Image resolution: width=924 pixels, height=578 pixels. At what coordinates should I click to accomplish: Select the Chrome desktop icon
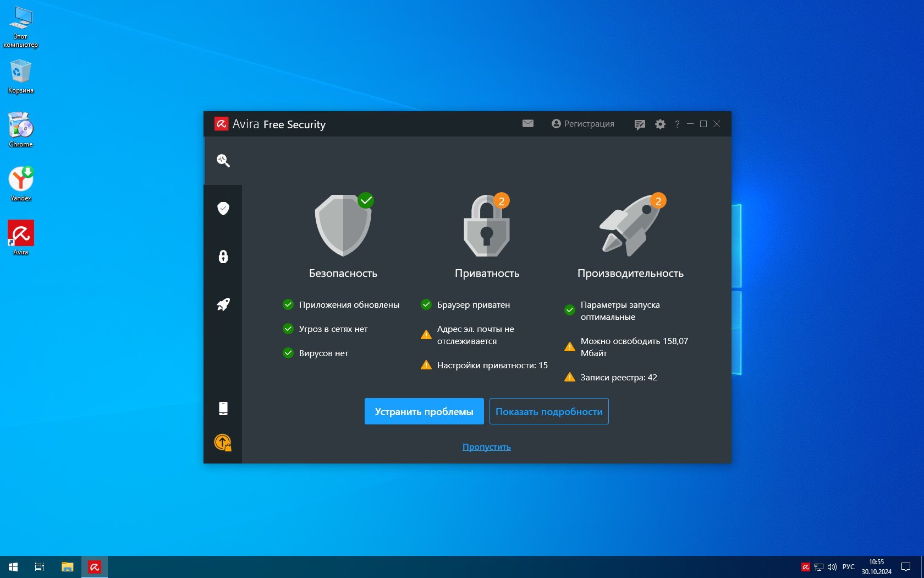click(x=21, y=130)
